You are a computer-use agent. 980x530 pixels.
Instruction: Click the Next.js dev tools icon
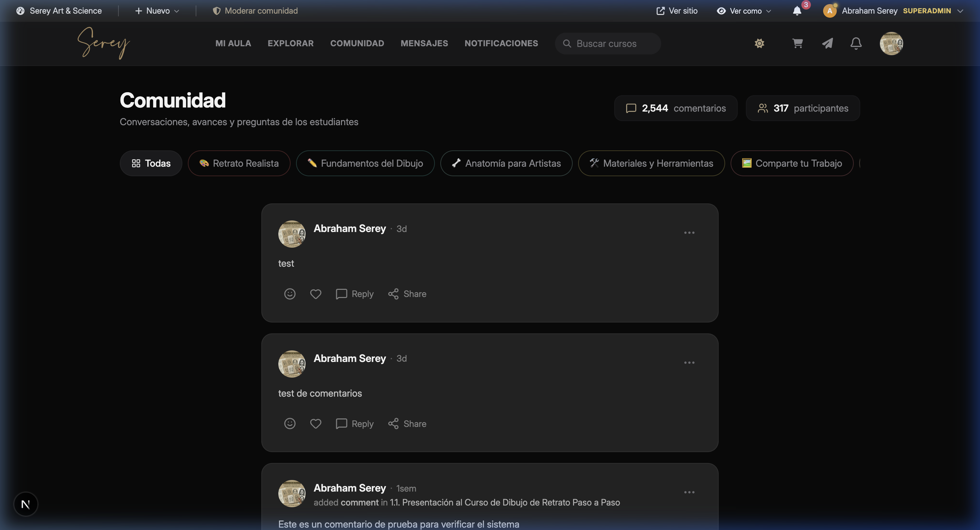tap(26, 504)
